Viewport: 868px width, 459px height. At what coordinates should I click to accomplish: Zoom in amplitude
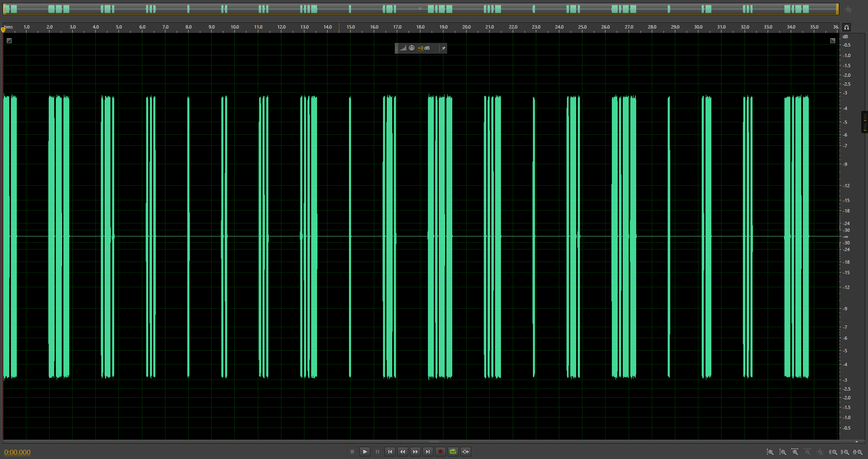coord(770,452)
